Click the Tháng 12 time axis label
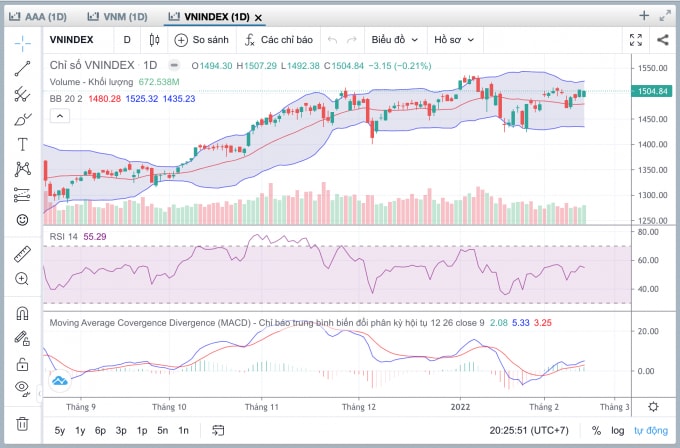Viewport: 680px width, 448px height. click(x=359, y=407)
